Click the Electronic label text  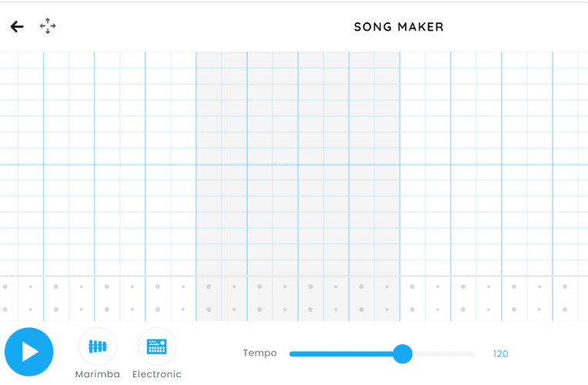pyautogui.click(x=157, y=374)
